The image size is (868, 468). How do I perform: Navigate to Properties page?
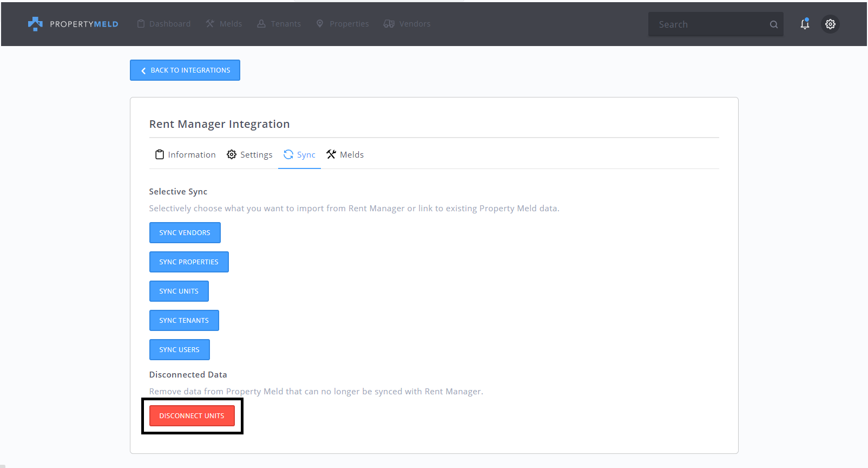pyautogui.click(x=343, y=24)
